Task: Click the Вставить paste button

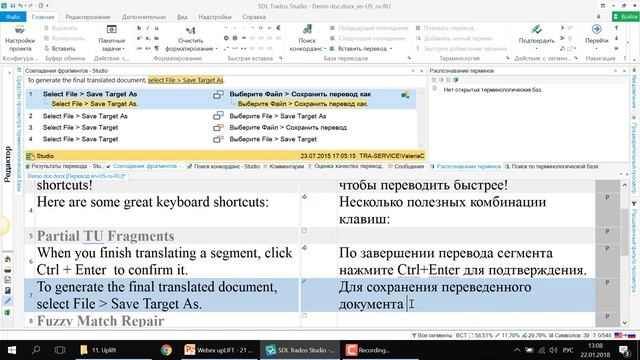Action: coord(60,49)
